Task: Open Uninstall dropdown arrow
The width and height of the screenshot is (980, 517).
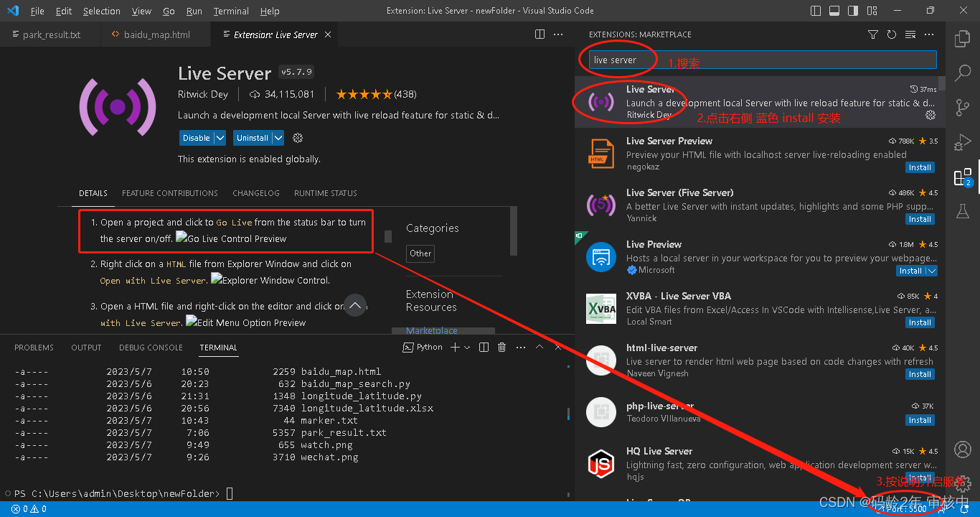Action: click(x=278, y=138)
